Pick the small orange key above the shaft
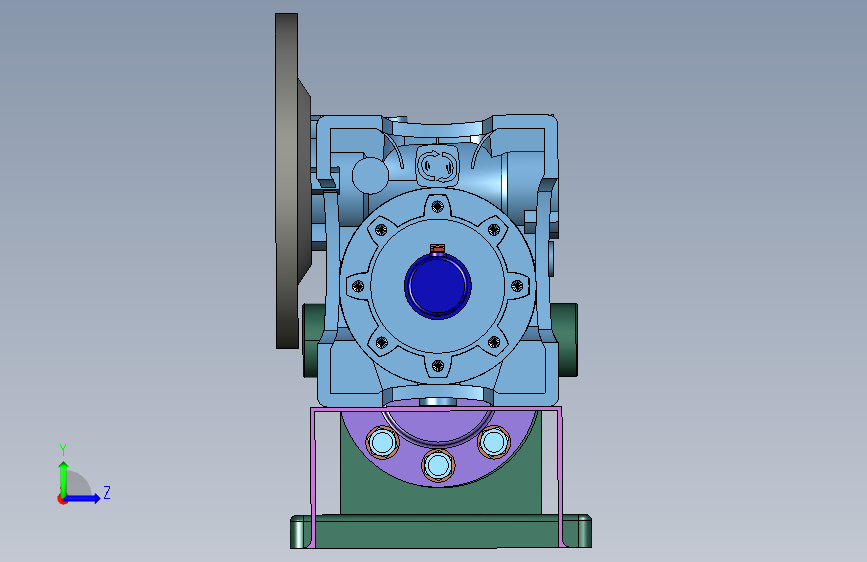This screenshot has height=562, width=867. 437,249
